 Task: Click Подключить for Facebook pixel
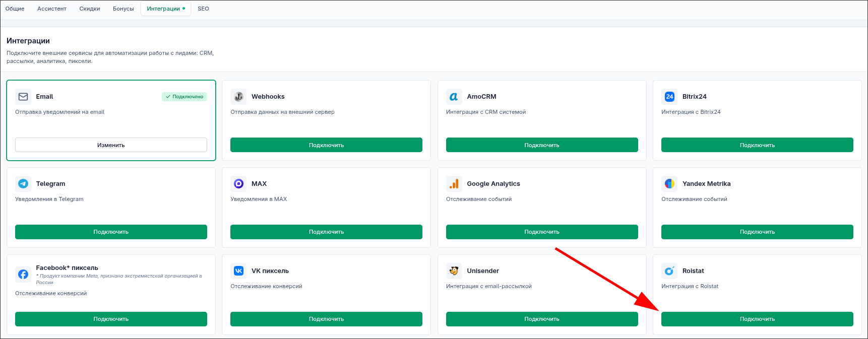[111, 319]
